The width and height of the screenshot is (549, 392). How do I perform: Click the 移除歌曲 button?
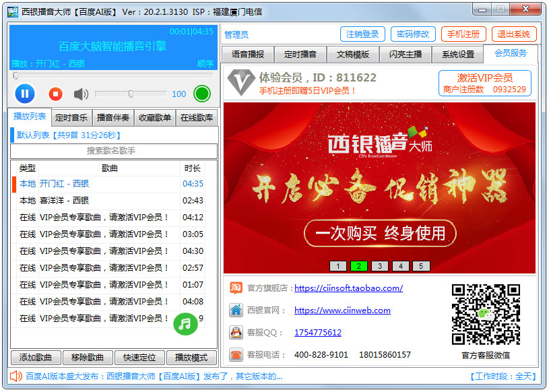click(88, 358)
